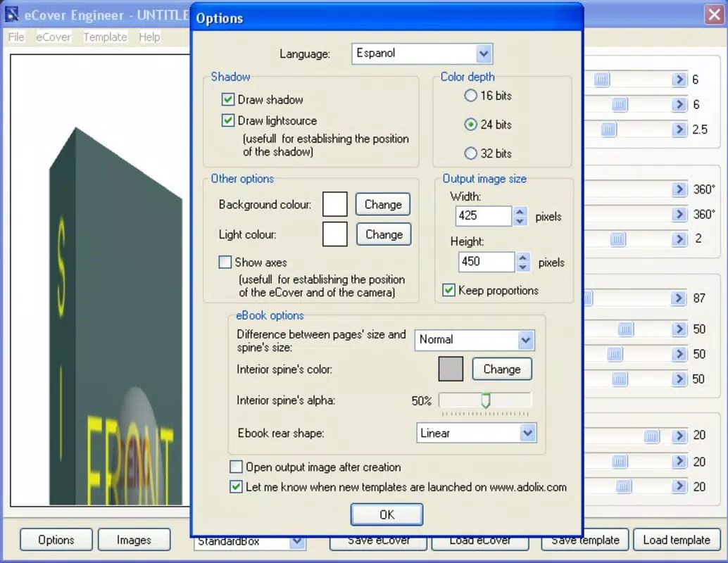Click the Width pixel value field
This screenshot has width=728, height=563.
pyautogui.click(x=483, y=216)
